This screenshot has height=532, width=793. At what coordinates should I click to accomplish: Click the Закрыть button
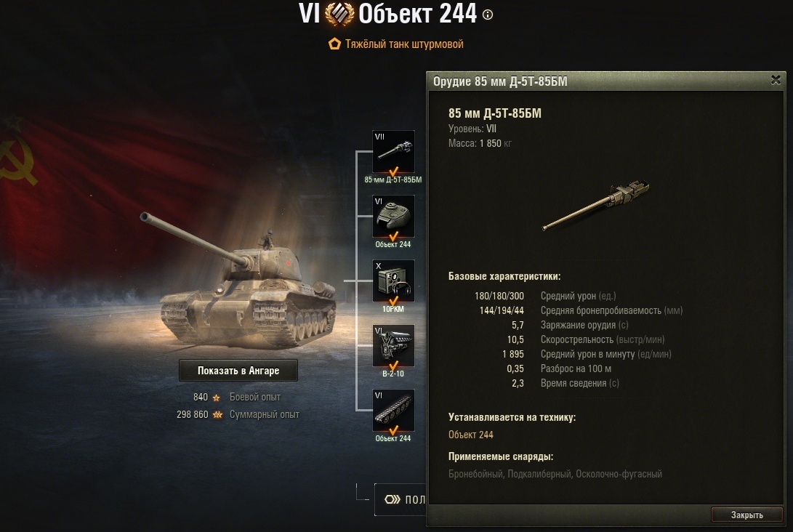(747, 515)
